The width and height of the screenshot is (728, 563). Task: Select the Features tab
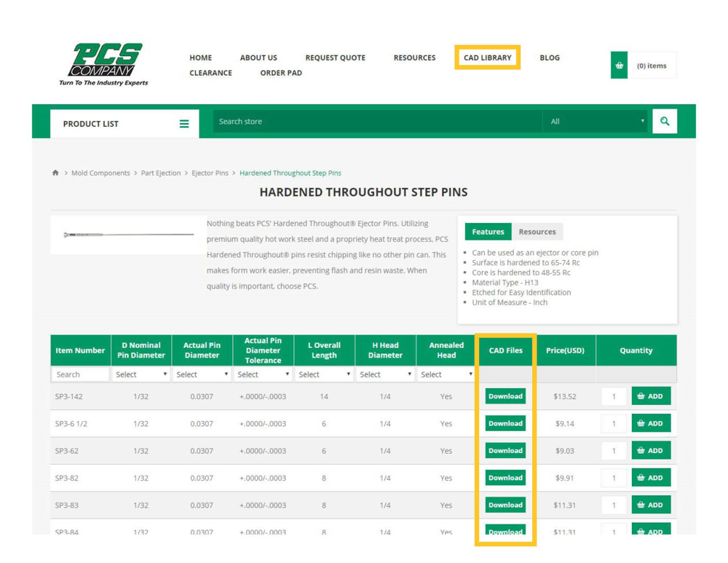(x=488, y=232)
